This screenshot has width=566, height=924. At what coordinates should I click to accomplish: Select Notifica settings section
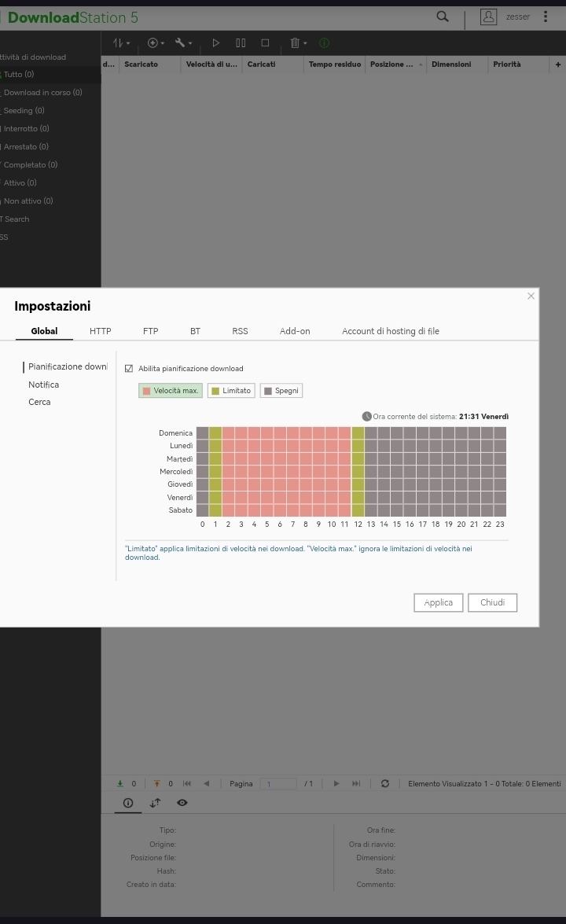point(43,385)
